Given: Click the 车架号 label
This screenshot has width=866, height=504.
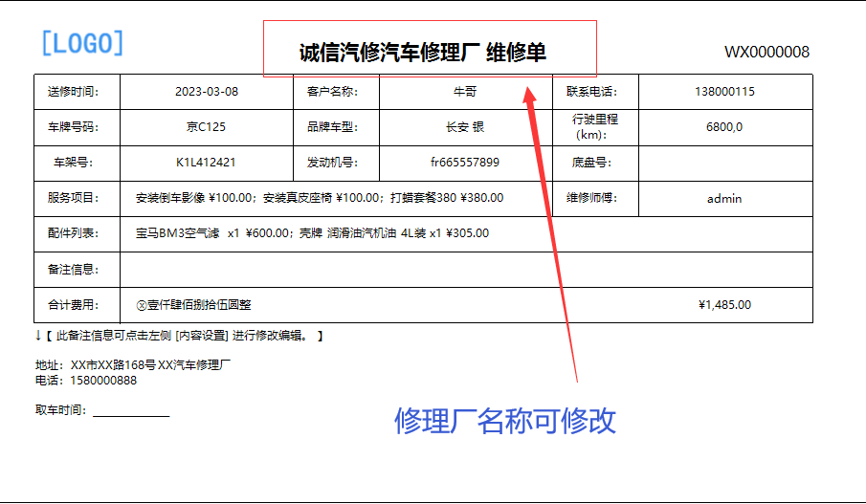Looking at the screenshot, I should click(x=73, y=163).
